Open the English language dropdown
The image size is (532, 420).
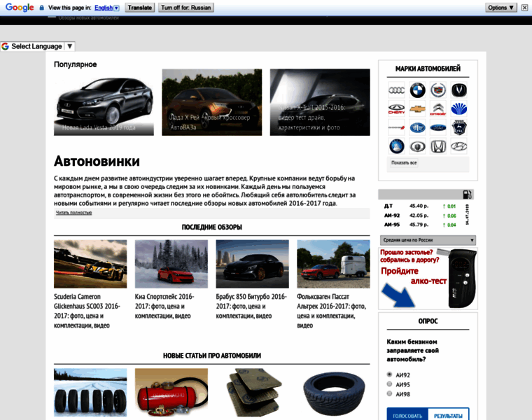tap(107, 8)
